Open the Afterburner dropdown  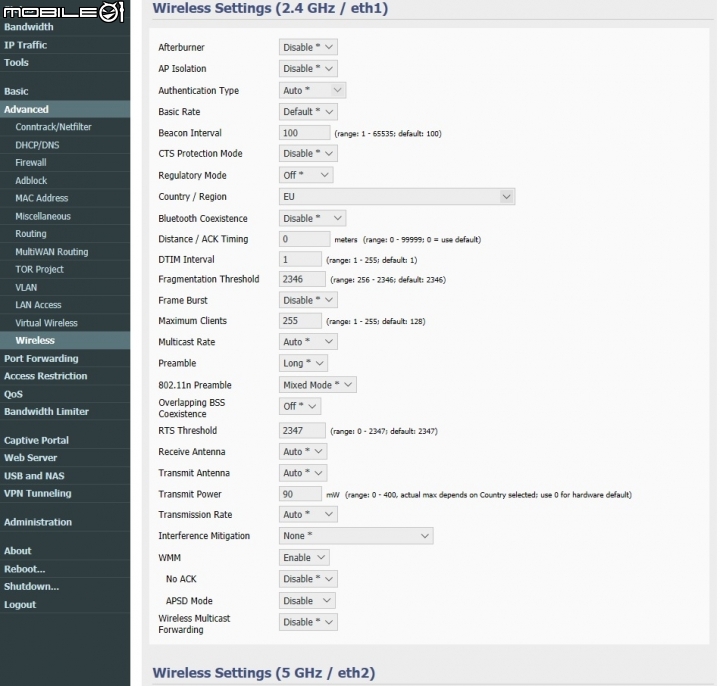coord(307,47)
